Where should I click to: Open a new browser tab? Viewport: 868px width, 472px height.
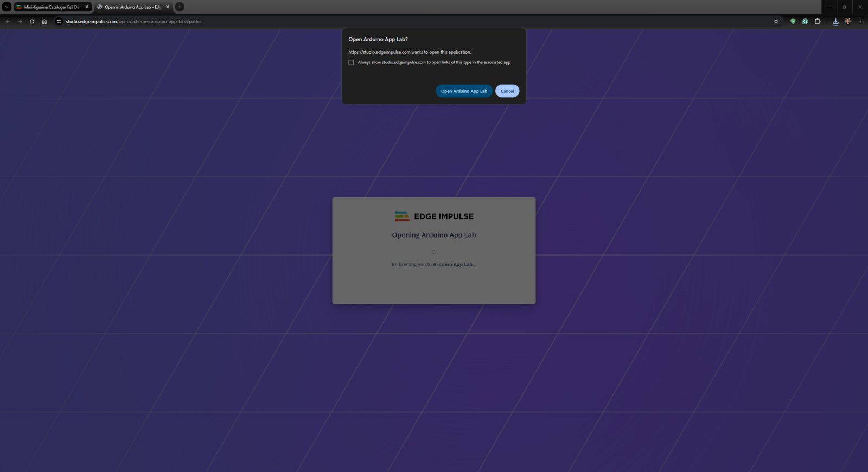pos(180,7)
